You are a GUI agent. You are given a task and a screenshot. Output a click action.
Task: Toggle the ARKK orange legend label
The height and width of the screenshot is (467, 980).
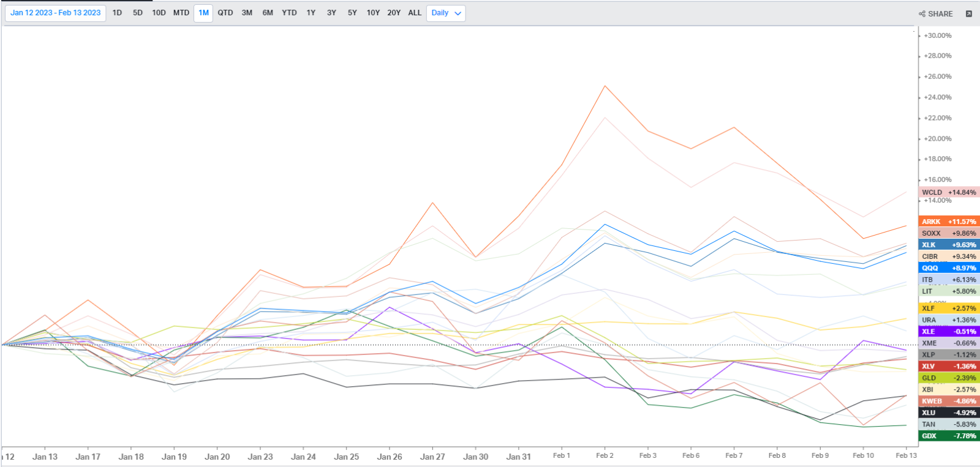point(949,222)
